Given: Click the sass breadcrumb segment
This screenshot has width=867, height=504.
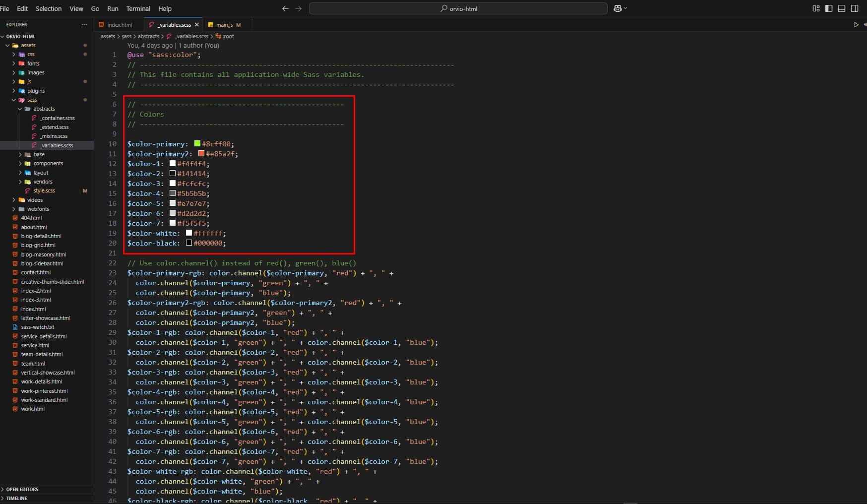Looking at the screenshot, I should pyautogui.click(x=126, y=36).
